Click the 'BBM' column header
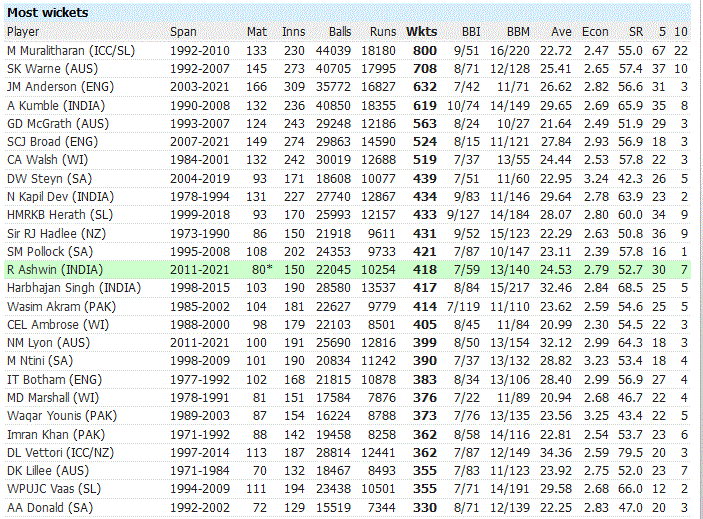Viewport: 703px width, 519px height. click(518, 32)
